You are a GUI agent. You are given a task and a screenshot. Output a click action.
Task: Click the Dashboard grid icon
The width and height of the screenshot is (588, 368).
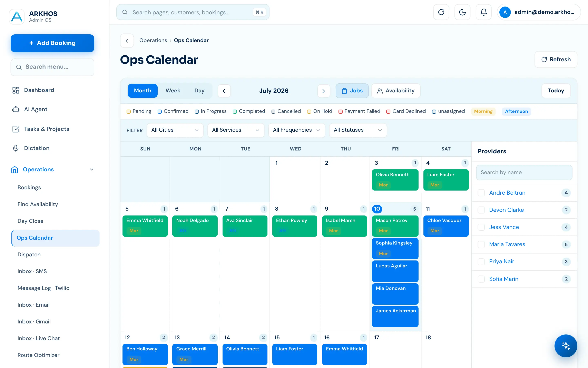[16, 90]
